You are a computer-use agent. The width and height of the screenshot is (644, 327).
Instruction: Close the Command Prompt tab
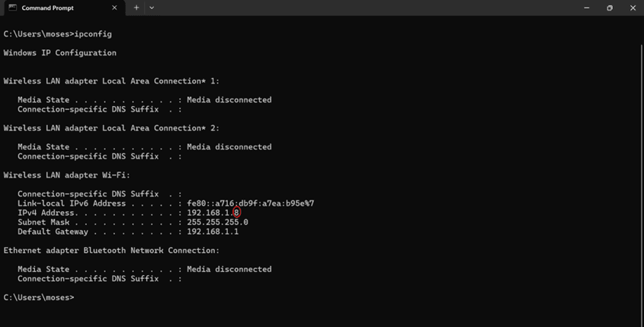tap(114, 8)
